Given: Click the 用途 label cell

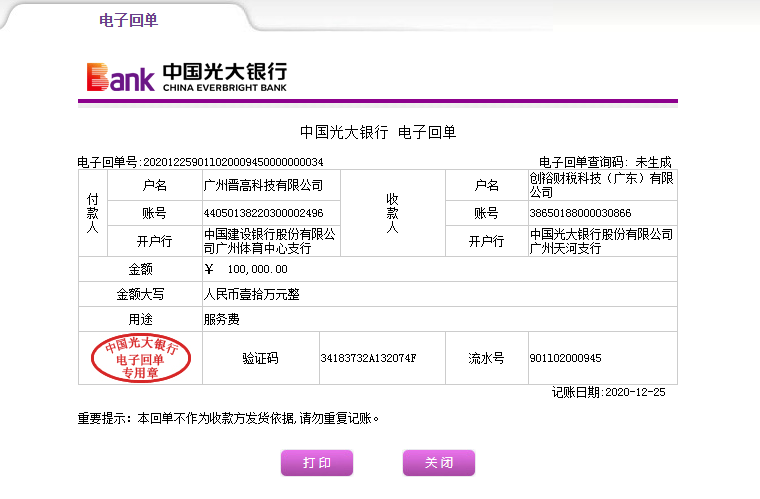Looking at the screenshot, I should pos(141,319).
